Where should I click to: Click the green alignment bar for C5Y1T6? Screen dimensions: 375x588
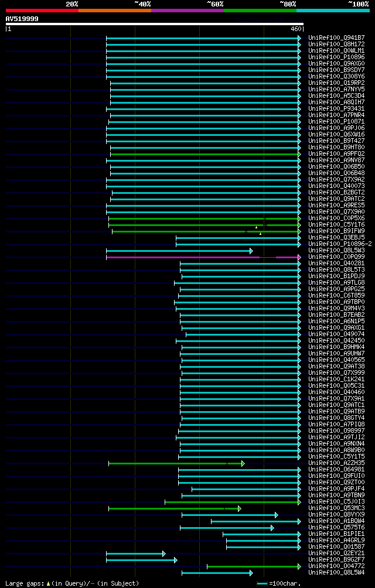click(x=204, y=225)
